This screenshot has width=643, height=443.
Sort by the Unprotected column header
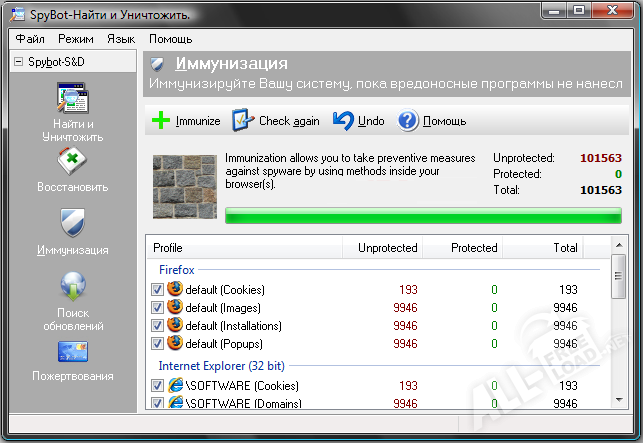click(388, 247)
